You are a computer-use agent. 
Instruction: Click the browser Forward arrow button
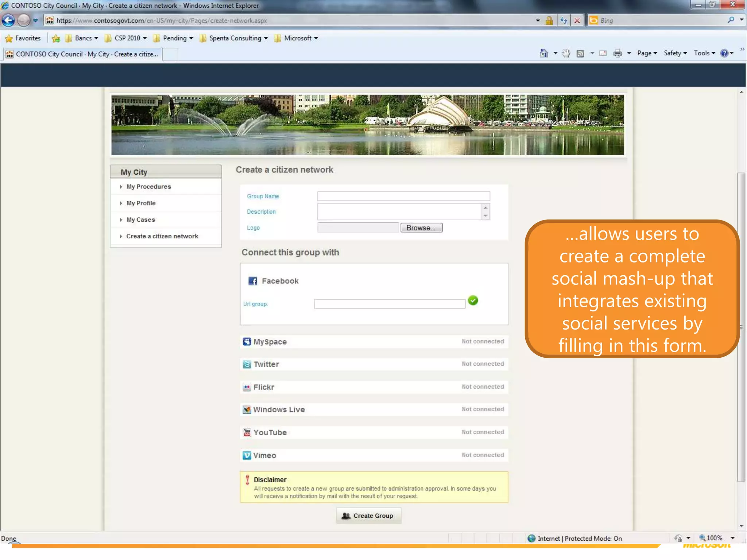(x=24, y=20)
